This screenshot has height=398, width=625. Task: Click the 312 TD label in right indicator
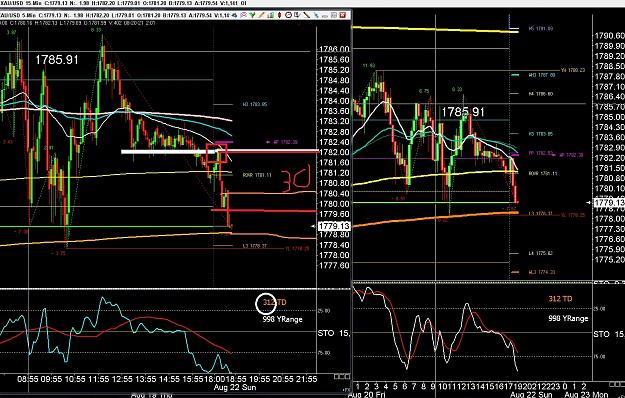[x=560, y=299]
